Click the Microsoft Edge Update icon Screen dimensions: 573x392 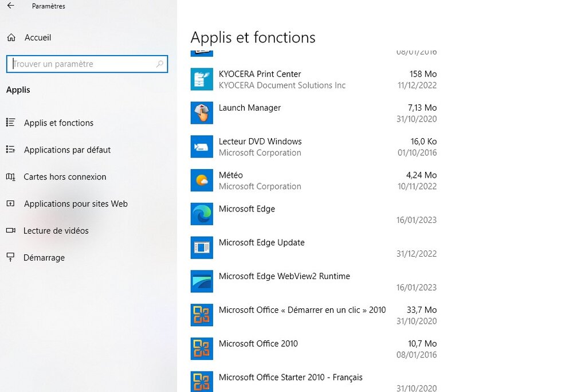click(202, 248)
